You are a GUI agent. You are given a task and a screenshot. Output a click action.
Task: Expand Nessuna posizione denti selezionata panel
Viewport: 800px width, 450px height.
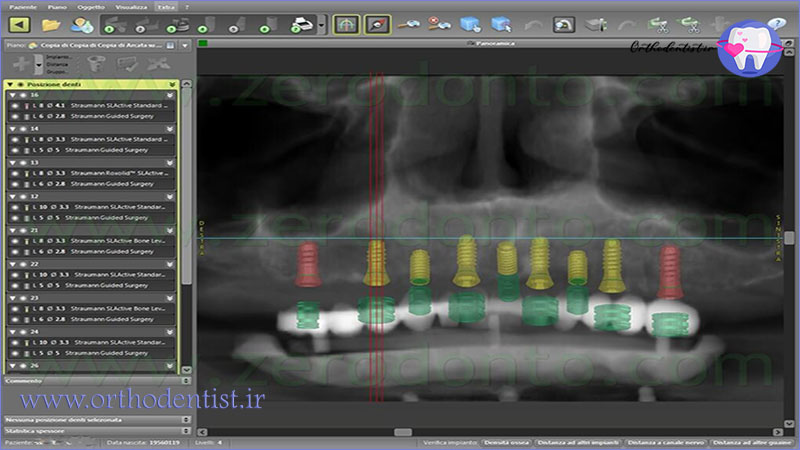tap(186, 419)
